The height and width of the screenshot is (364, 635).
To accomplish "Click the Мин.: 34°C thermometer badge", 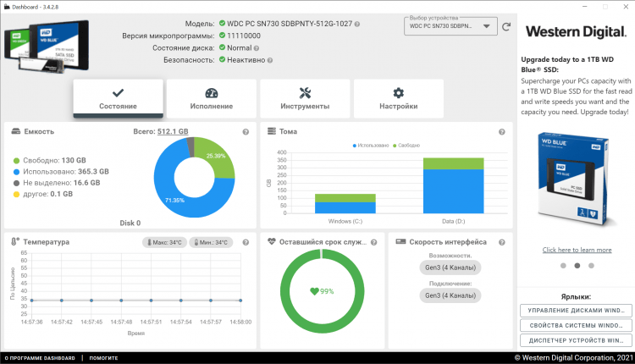I will click(210, 242).
